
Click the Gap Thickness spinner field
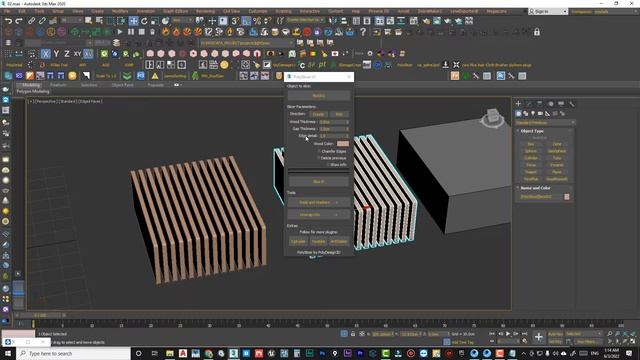(334, 129)
